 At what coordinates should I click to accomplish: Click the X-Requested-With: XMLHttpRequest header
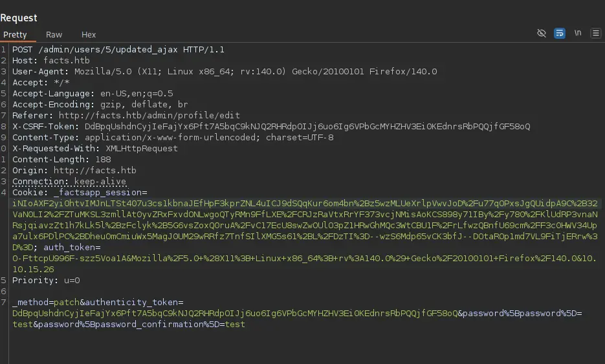point(95,149)
